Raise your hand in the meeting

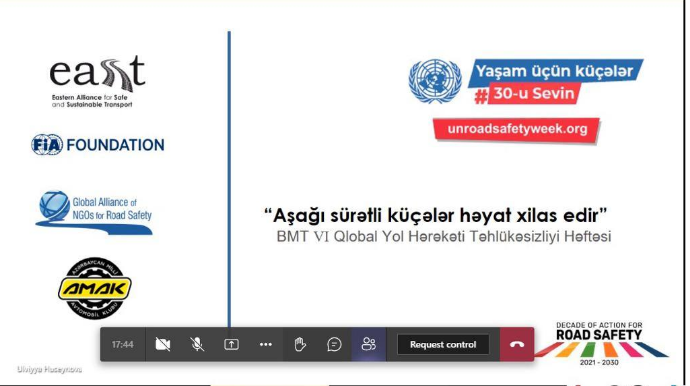tap(300, 345)
